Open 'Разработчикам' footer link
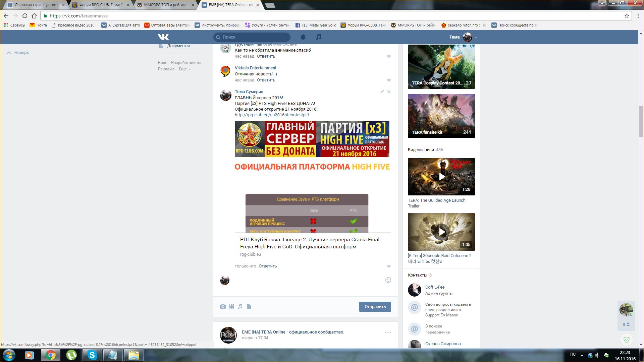This screenshot has height=362, width=644. tap(186, 63)
